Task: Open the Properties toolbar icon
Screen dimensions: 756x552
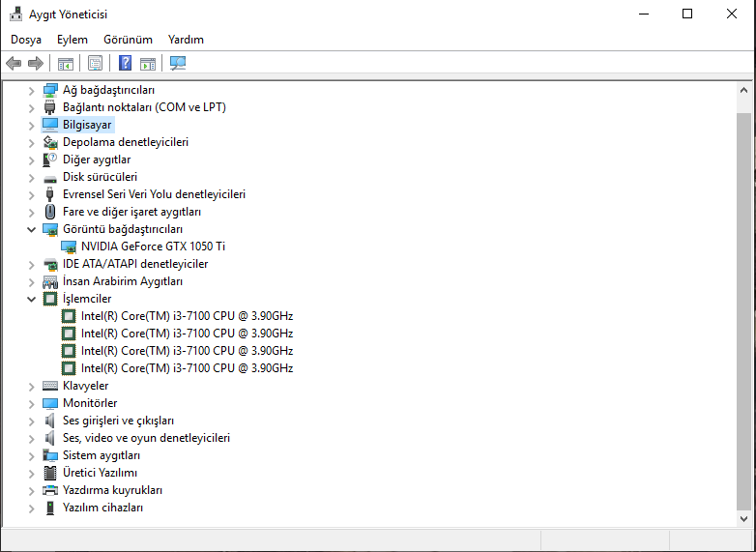Action: point(95,63)
